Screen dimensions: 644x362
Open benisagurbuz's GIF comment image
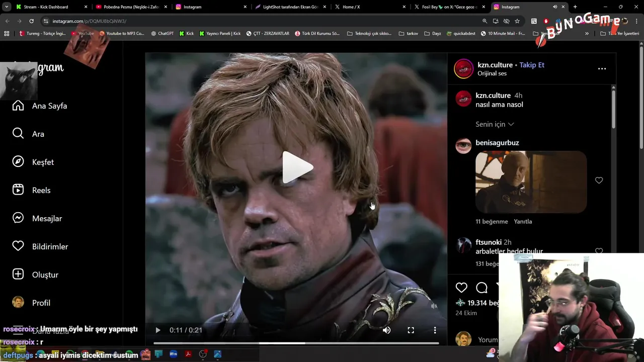(x=531, y=182)
